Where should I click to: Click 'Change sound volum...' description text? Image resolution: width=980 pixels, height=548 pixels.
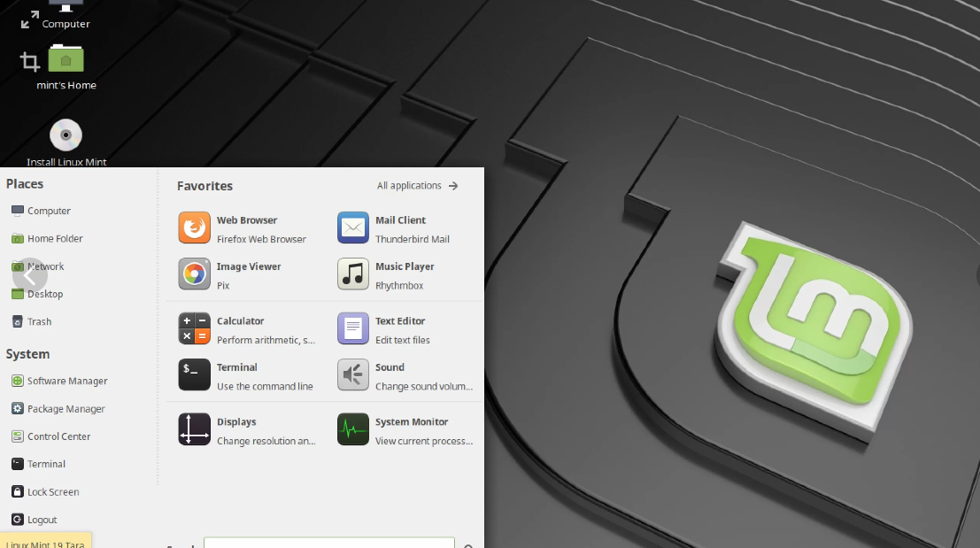424,386
